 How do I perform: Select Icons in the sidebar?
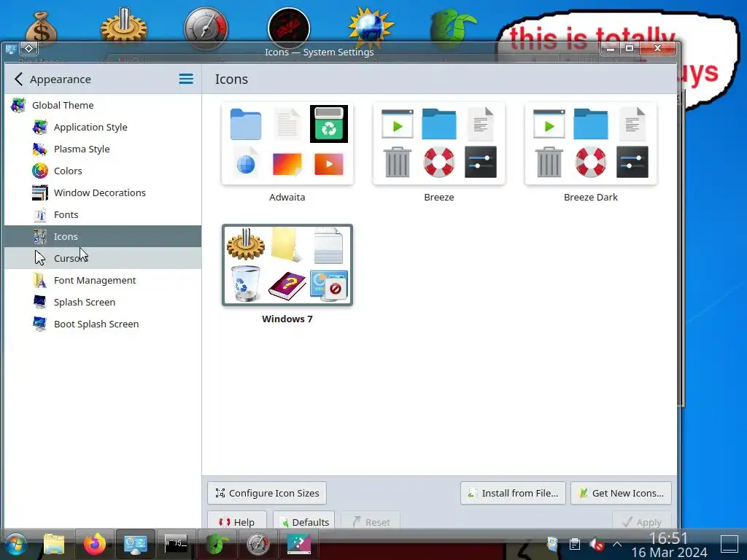(x=103, y=237)
